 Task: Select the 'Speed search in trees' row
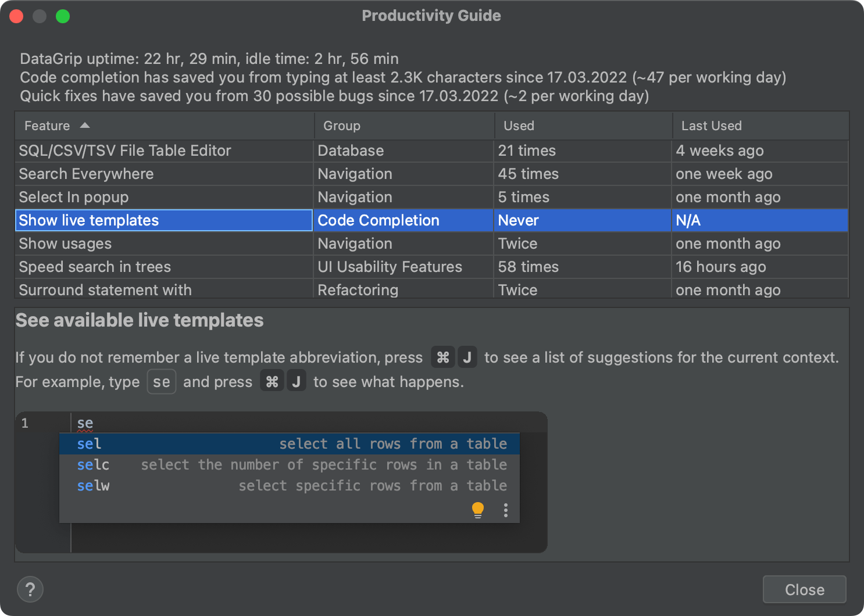click(163, 267)
